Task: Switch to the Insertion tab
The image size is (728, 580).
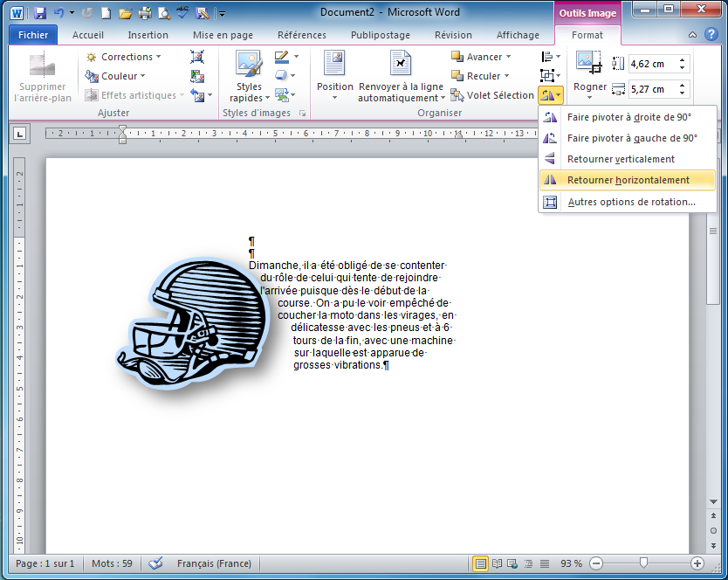Action: [148, 35]
